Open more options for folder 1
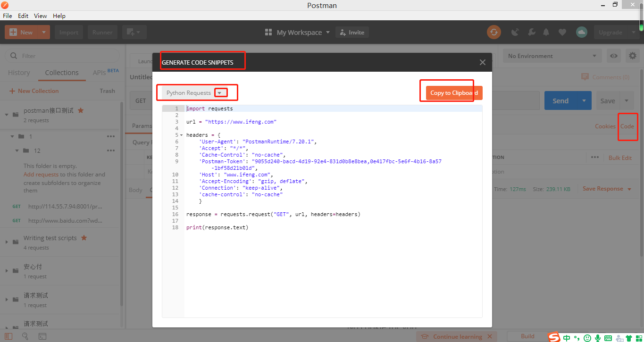The width and height of the screenshot is (644, 342). tap(111, 136)
